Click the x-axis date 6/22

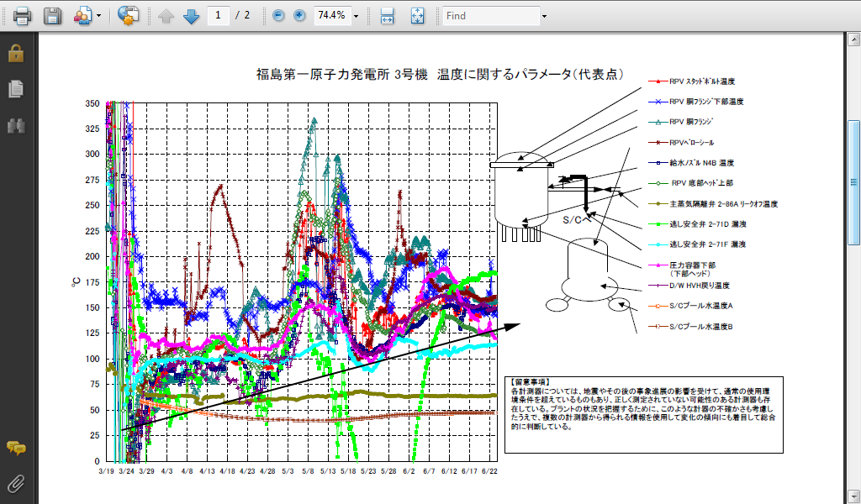pyautogui.click(x=489, y=471)
